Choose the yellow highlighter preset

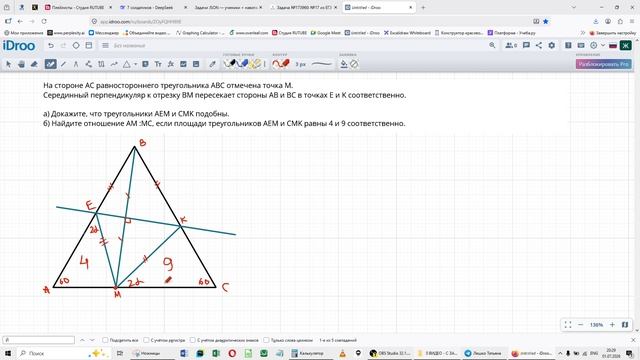click(256, 64)
